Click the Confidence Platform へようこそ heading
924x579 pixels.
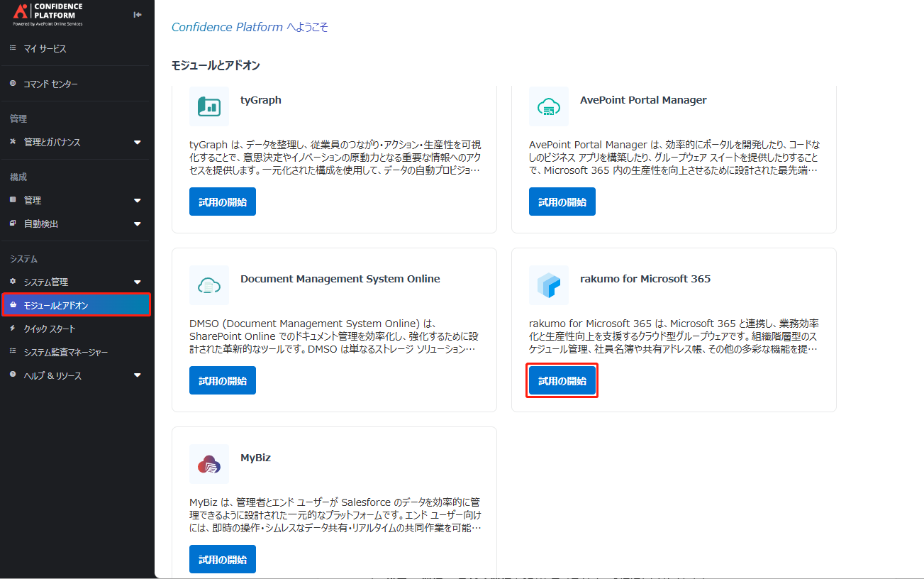(x=250, y=27)
